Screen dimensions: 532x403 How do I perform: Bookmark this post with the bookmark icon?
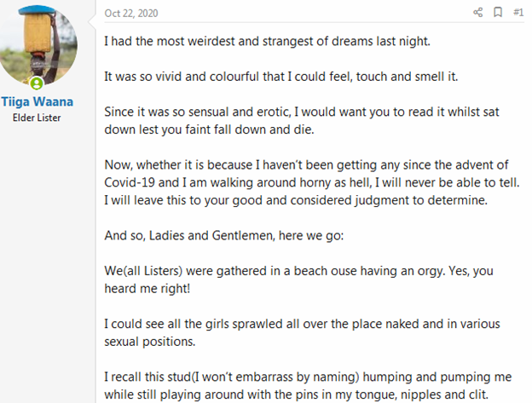click(498, 13)
